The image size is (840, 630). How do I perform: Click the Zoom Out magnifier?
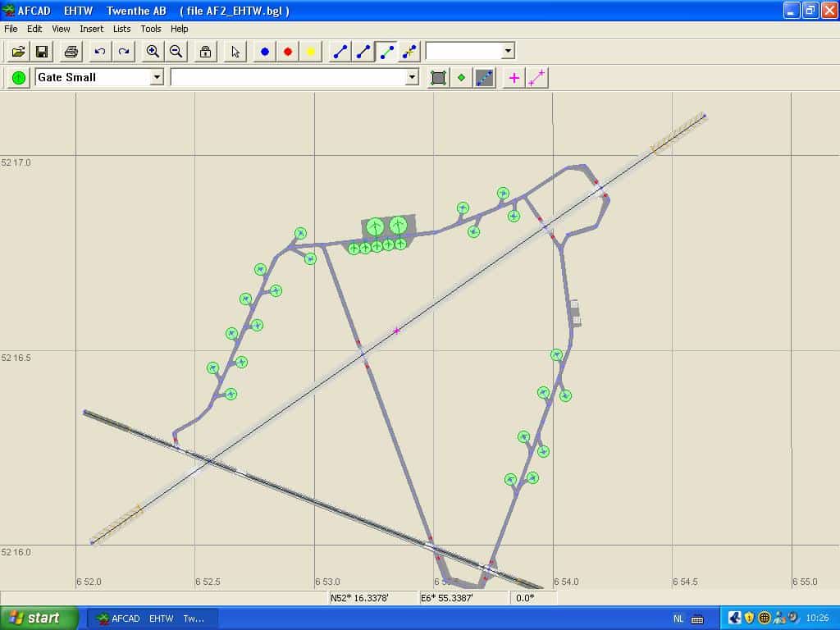(176, 52)
